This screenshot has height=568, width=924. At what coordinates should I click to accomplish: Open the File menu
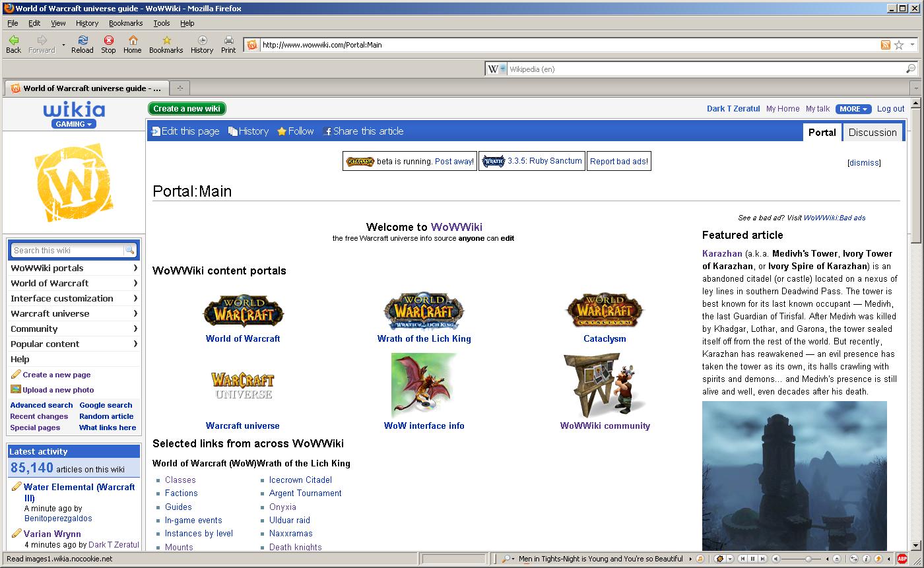click(13, 23)
